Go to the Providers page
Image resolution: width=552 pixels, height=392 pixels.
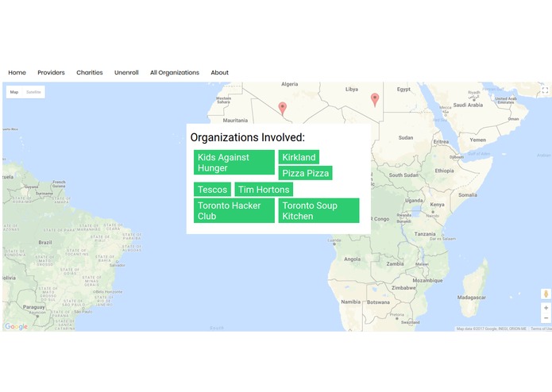(51, 72)
